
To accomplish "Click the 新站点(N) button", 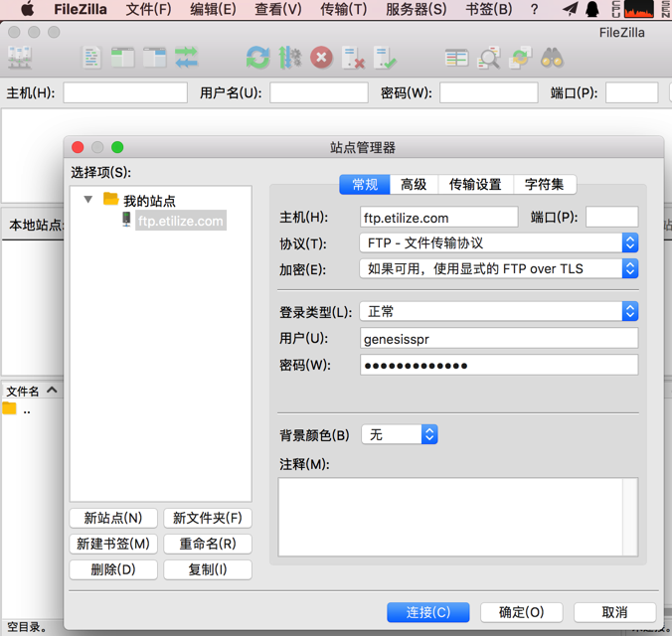I will click(113, 518).
